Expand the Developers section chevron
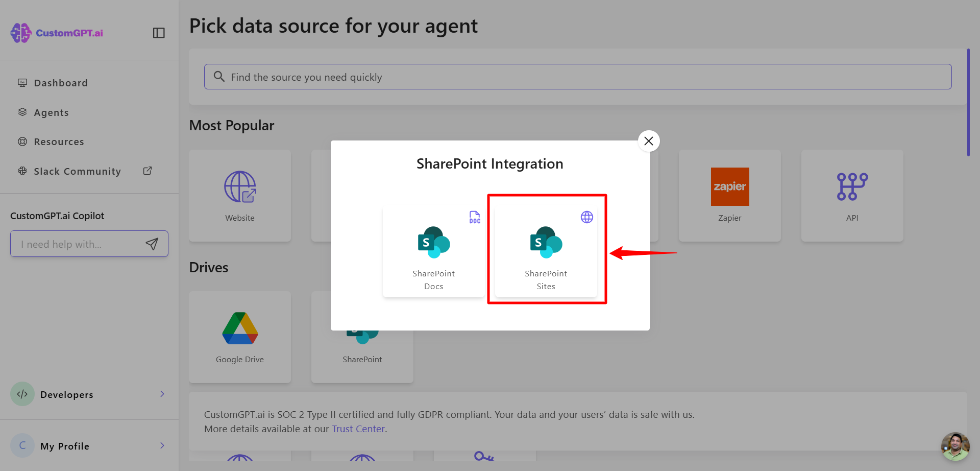The width and height of the screenshot is (980, 471). coord(162,394)
